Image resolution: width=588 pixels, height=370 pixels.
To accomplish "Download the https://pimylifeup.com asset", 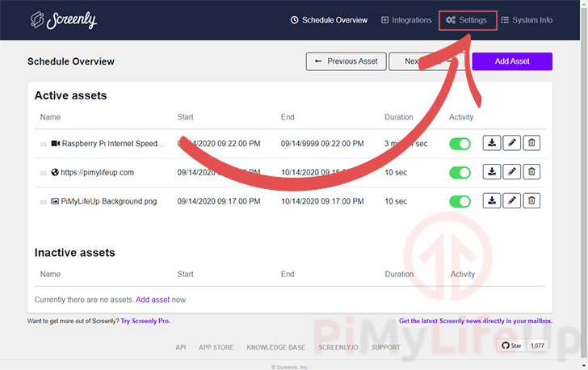I will 492,172.
